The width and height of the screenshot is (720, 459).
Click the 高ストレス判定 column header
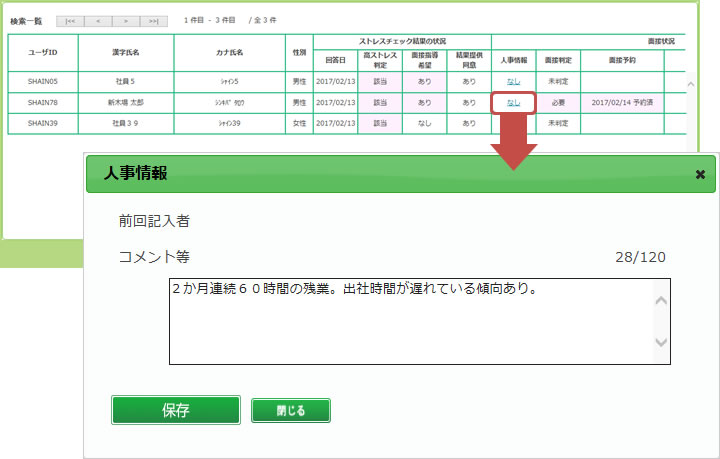click(x=380, y=60)
